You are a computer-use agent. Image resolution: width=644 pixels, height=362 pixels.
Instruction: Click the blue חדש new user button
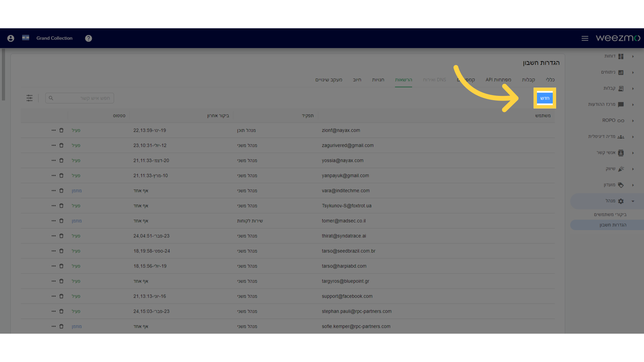click(545, 98)
